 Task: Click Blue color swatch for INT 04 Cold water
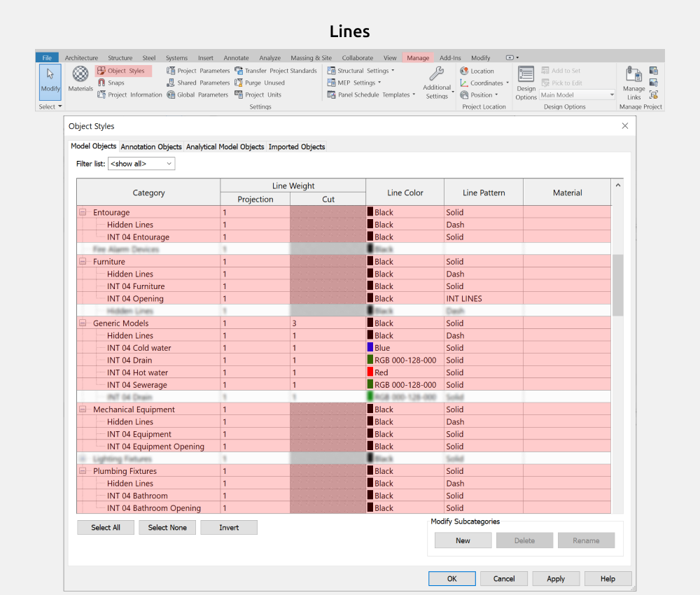tap(370, 346)
